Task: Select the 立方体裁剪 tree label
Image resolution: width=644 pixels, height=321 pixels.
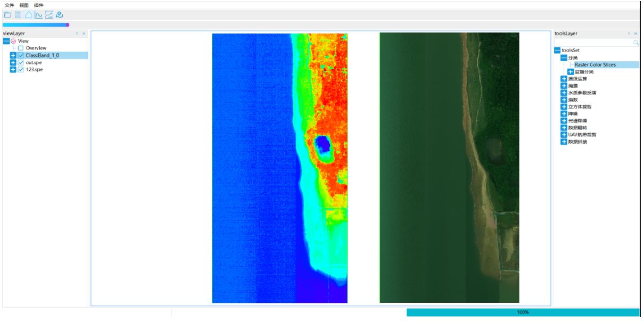Action: pyautogui.click(x=580, y=106)
